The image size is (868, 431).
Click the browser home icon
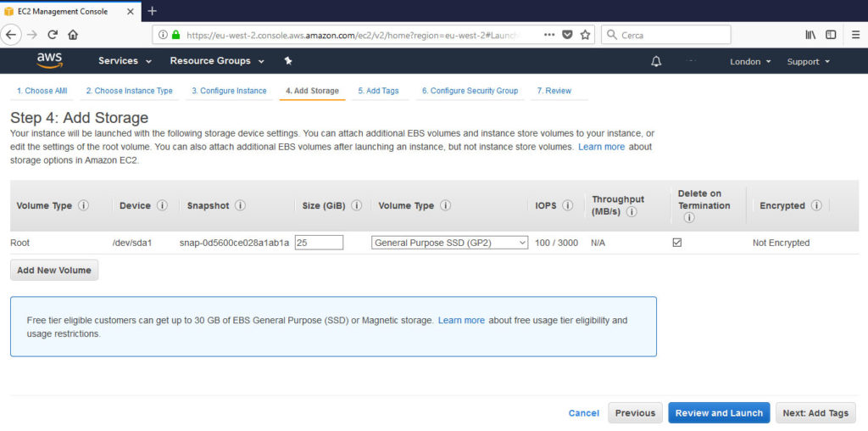[73, 34]
